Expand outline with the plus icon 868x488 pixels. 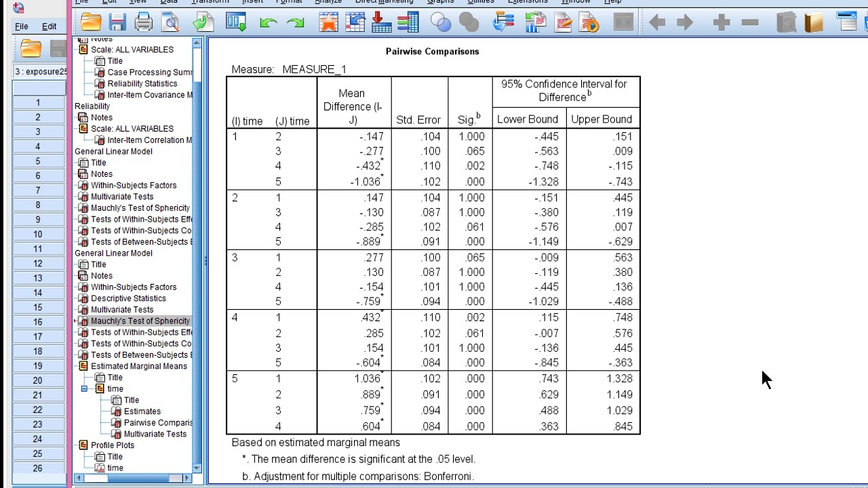click(x=722, y=22)
